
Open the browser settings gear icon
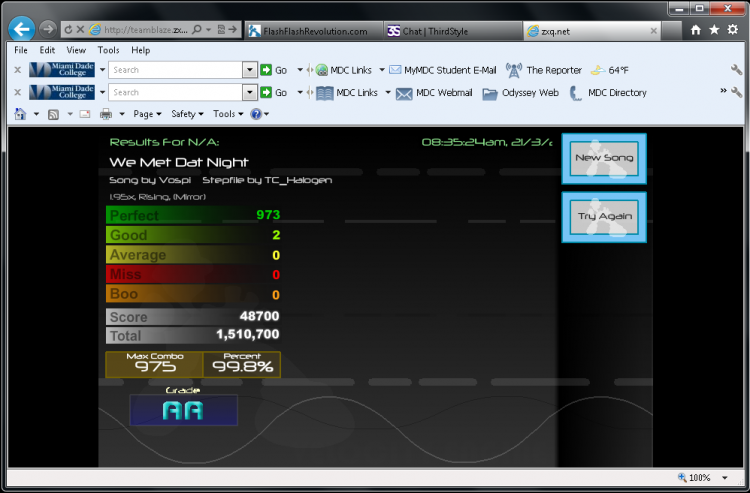tap(733, 30)
